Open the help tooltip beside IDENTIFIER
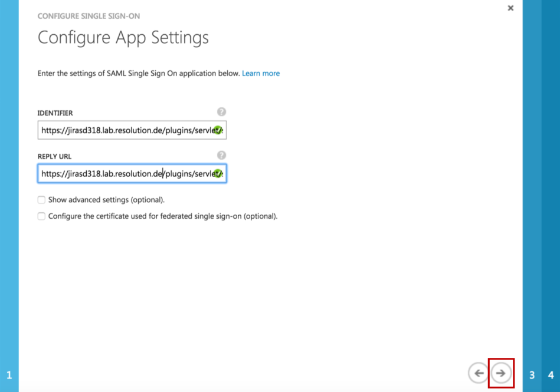 click(221, 112)
